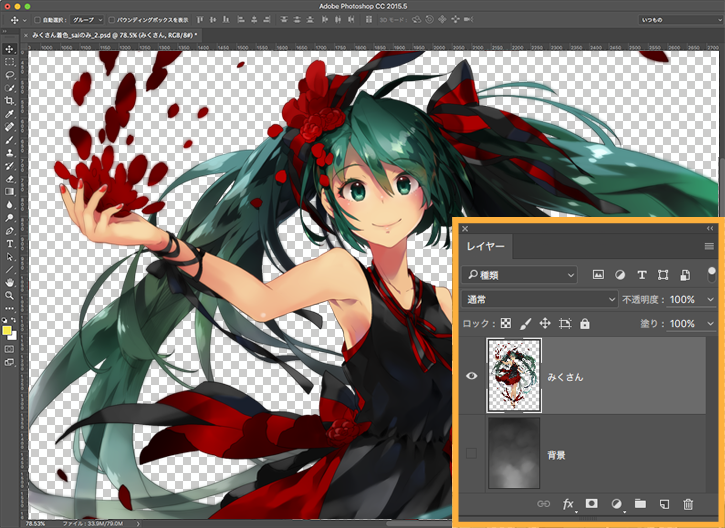Image resolution: width=725 pixels, height=528 pixels.
Task: Select the Rectangular Marquee tool
Action: pos(9,62)
